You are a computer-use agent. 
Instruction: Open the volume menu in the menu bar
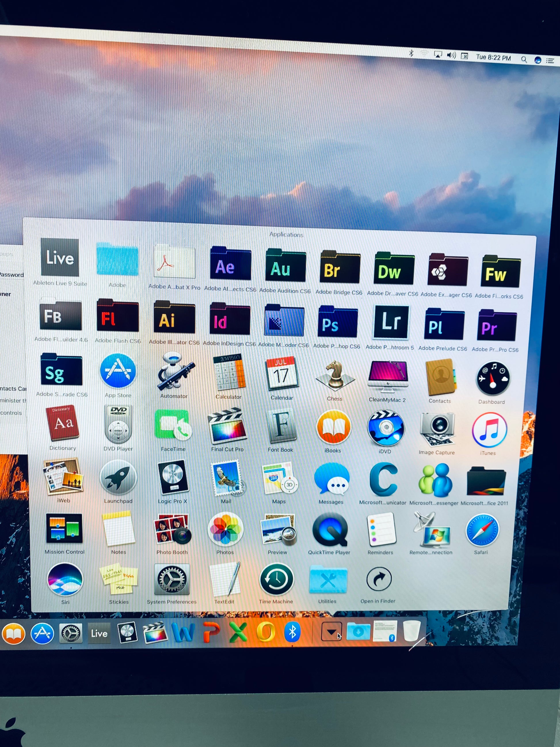click(451, 55)
